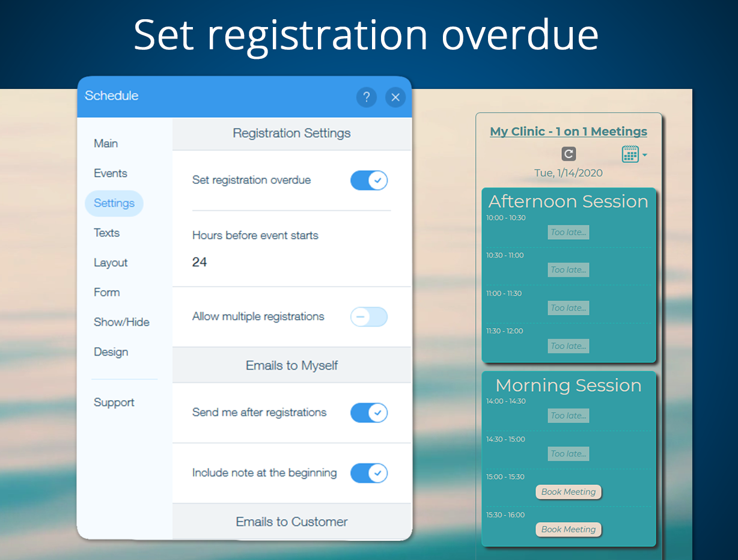The image size is (738, 560).
Task: Close the Schedule settings panel
Action: tap(395, 97)
